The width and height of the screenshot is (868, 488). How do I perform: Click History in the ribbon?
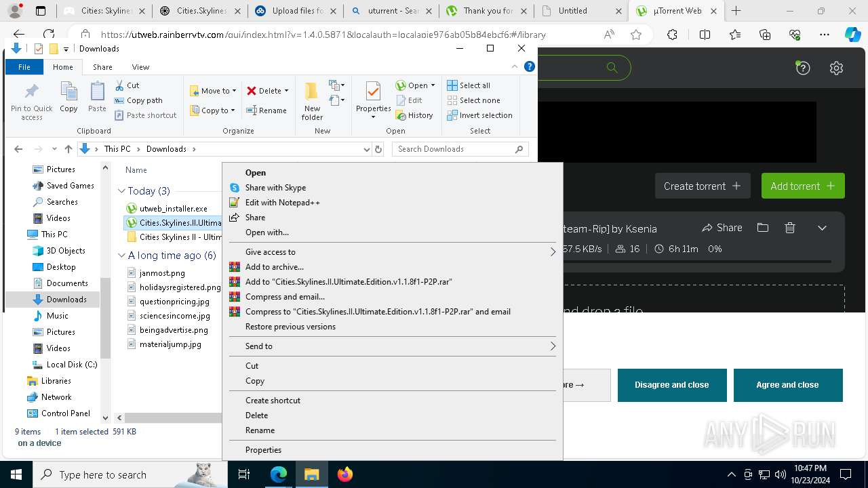(414, 115)
